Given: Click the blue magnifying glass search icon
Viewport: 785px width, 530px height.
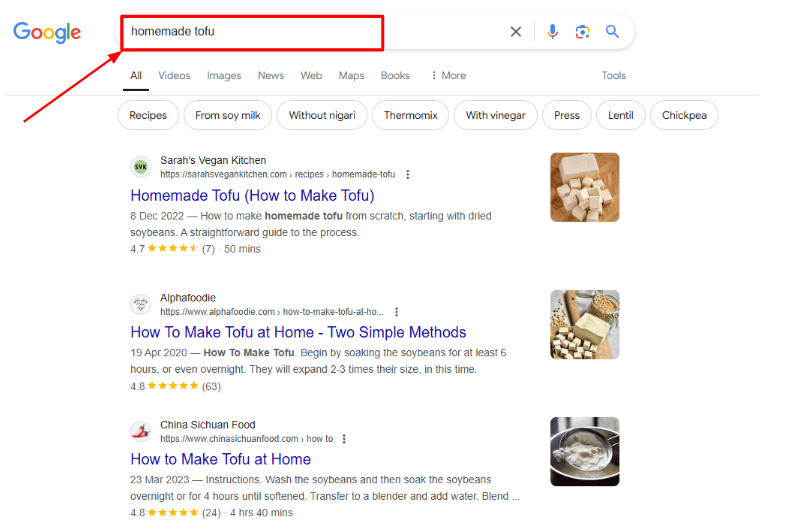Looking at the screenshot, I should pyautogui.click(x=612, y=32).
